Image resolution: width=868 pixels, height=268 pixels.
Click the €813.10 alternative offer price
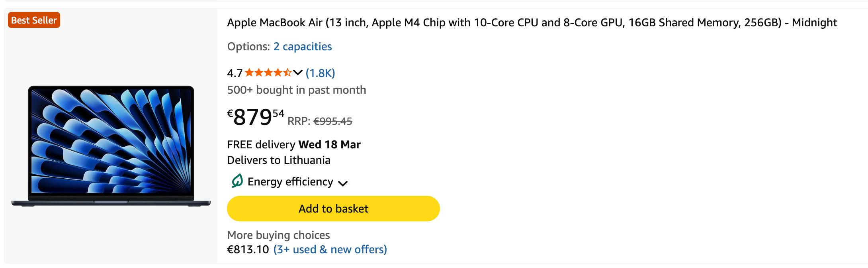pos(248,250)
